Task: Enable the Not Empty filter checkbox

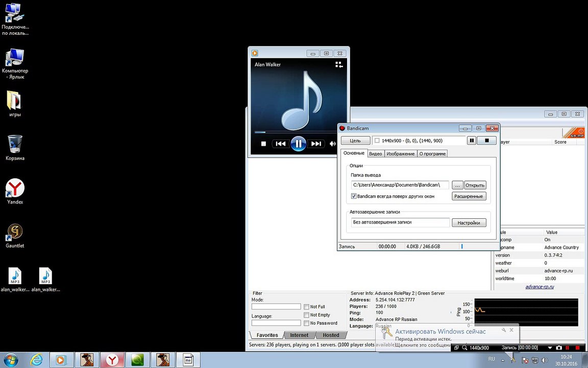Action: 306,315
